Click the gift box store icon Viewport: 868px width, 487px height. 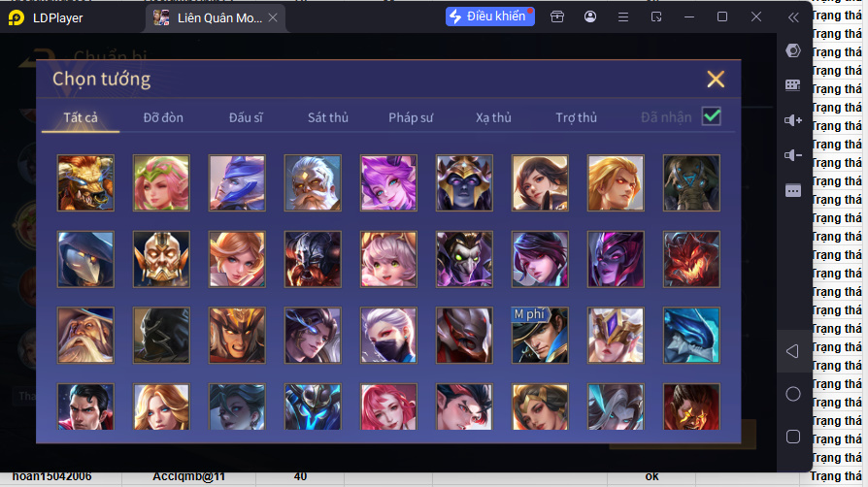tap(557, 16)
